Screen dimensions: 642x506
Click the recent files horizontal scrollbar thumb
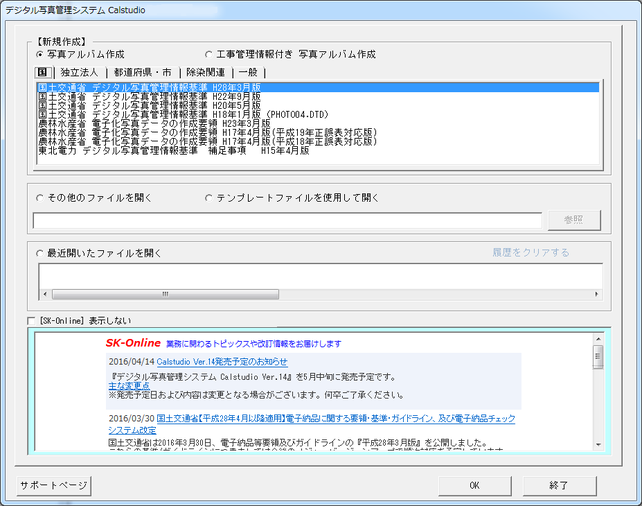coord(165,294)
